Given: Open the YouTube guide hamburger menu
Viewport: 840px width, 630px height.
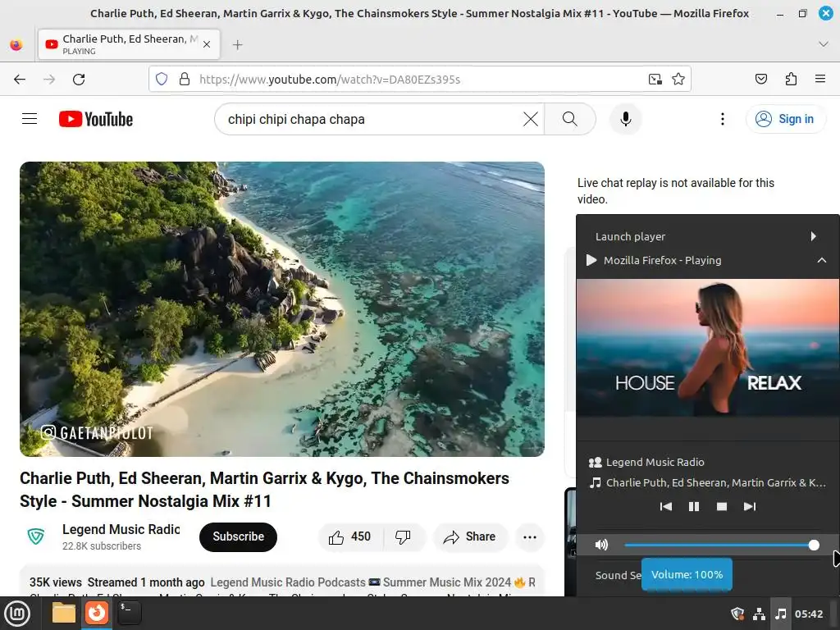Looking at the screenshot, I should [30, 119].
